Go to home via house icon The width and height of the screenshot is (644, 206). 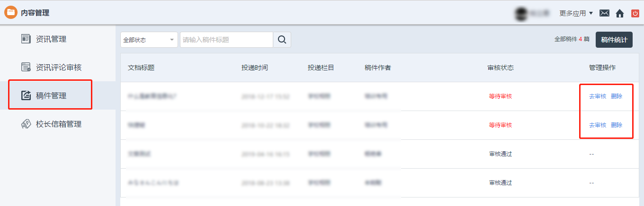coord(619,13)
